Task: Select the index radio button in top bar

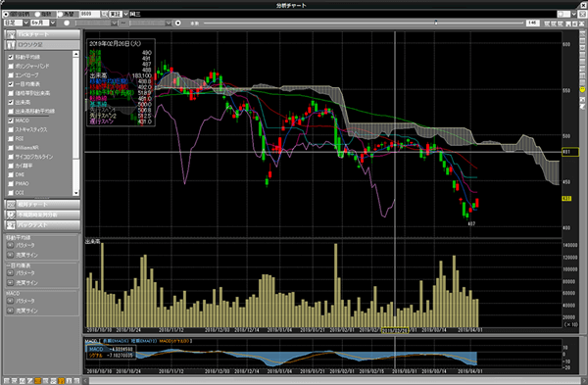Action: [x=37, y=15]
